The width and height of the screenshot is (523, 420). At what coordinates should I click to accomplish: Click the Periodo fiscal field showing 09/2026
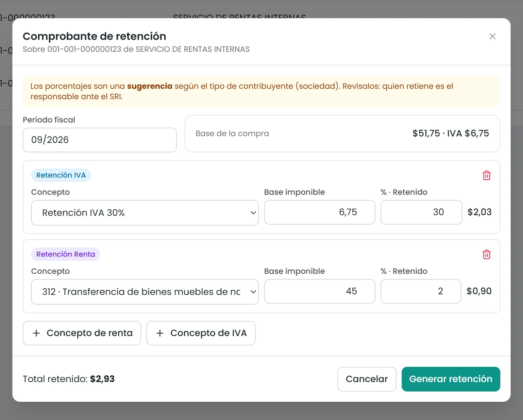coord(100,140)
